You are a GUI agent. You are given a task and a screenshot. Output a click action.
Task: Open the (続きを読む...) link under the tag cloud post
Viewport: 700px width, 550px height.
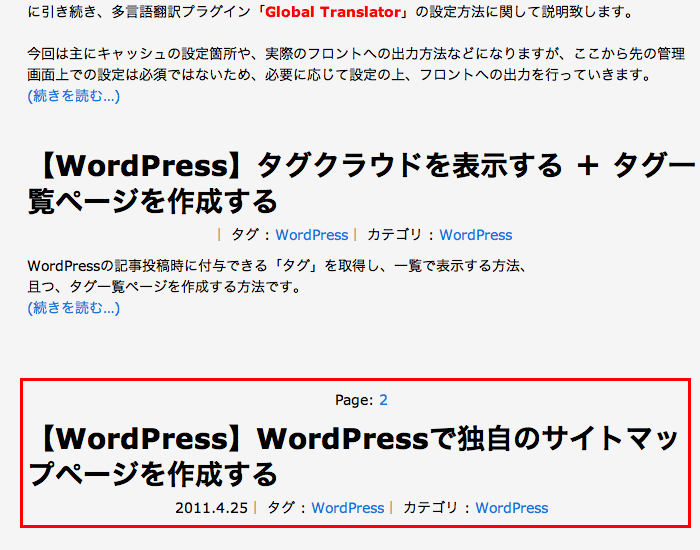tap(74, 308)
